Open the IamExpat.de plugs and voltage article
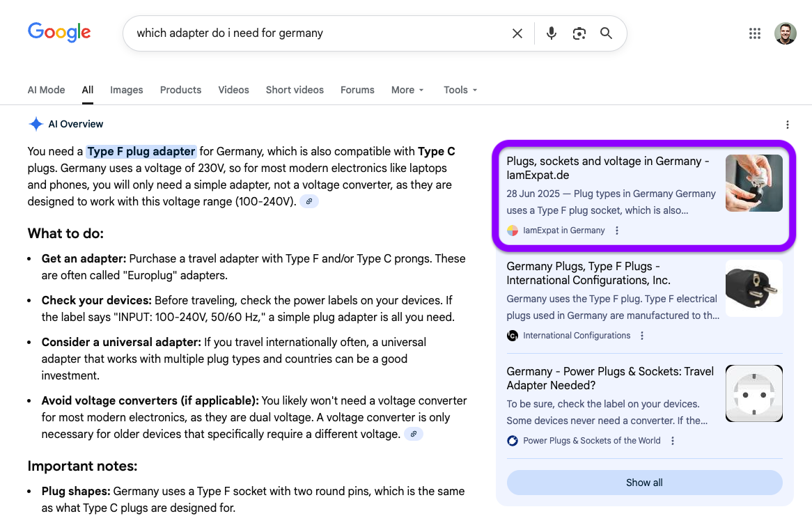812x516 pixels. coord(607,168)
